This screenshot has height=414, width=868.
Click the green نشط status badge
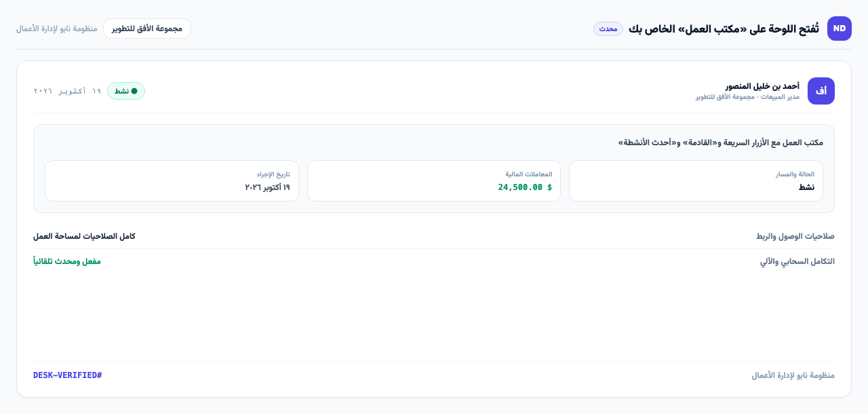(x=126, y=91)
